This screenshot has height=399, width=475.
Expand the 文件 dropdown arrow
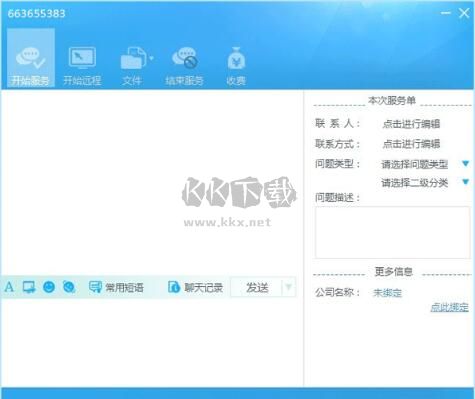tap(151, 58)
